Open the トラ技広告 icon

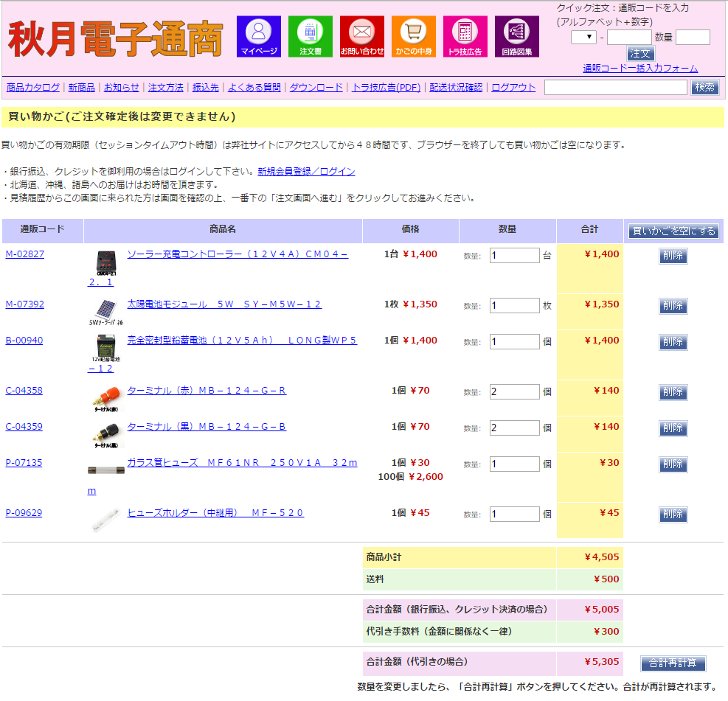[465, 37]
